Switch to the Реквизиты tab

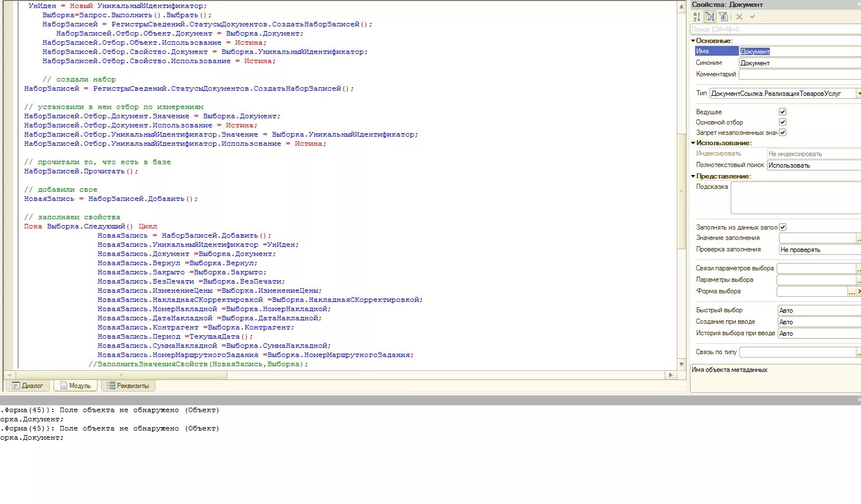[128, 386]
